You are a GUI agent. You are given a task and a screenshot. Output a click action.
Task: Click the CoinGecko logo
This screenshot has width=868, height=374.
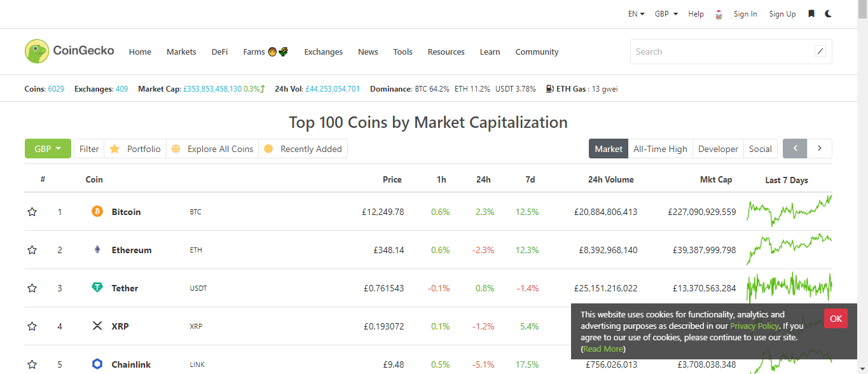[x=69, y=51]
